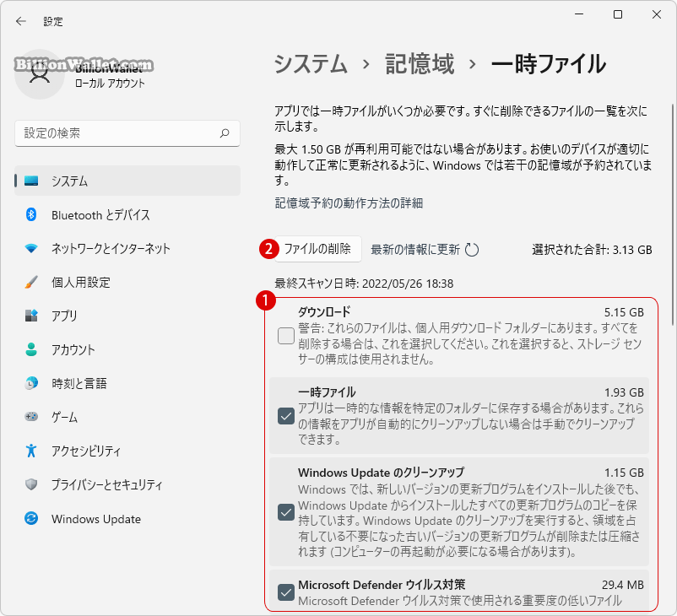677x616 pixels.
Task: Open アクセシビリティ settings
Action: (x=127, y=451)
